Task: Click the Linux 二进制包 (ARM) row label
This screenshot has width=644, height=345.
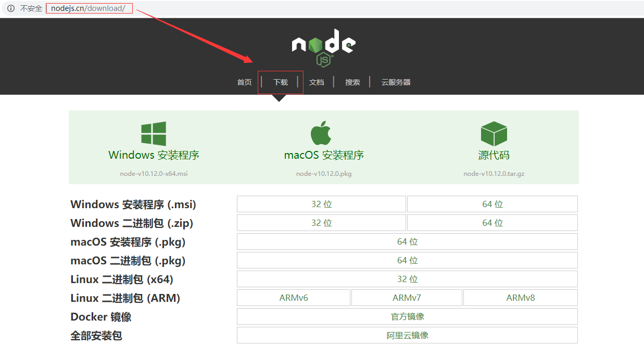Action: 125,298
